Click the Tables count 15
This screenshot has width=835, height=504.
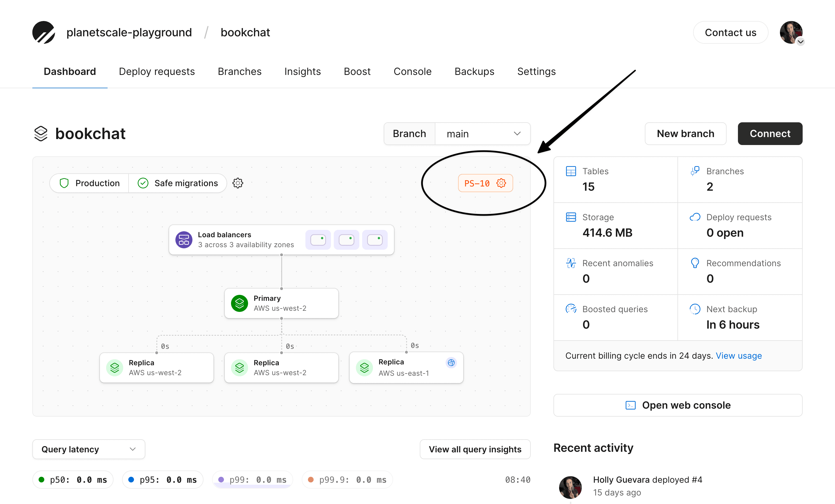(588, 187)
